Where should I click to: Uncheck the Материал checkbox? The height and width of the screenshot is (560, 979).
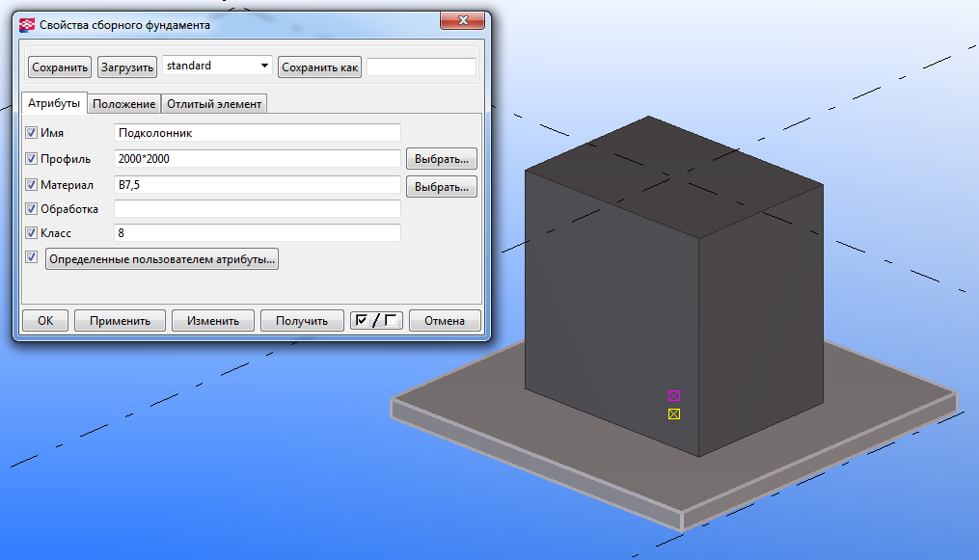(31, 185)
